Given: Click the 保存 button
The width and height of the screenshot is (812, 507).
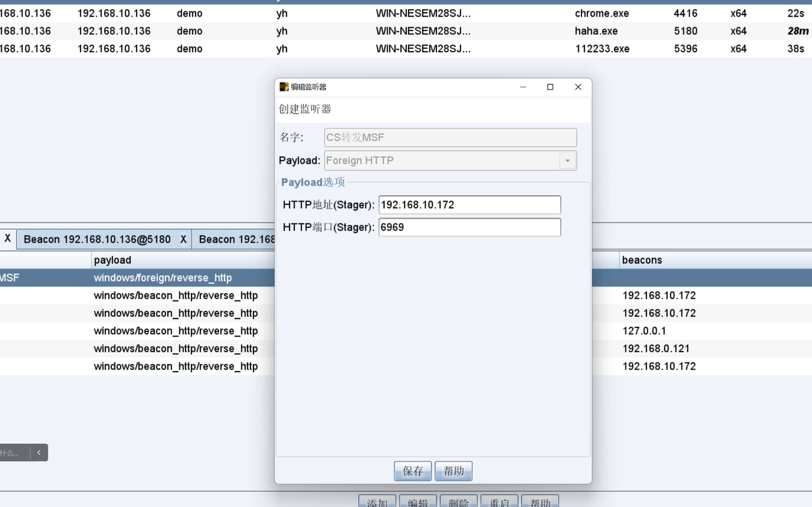Looking at the screenshot, I should point(413,471).
